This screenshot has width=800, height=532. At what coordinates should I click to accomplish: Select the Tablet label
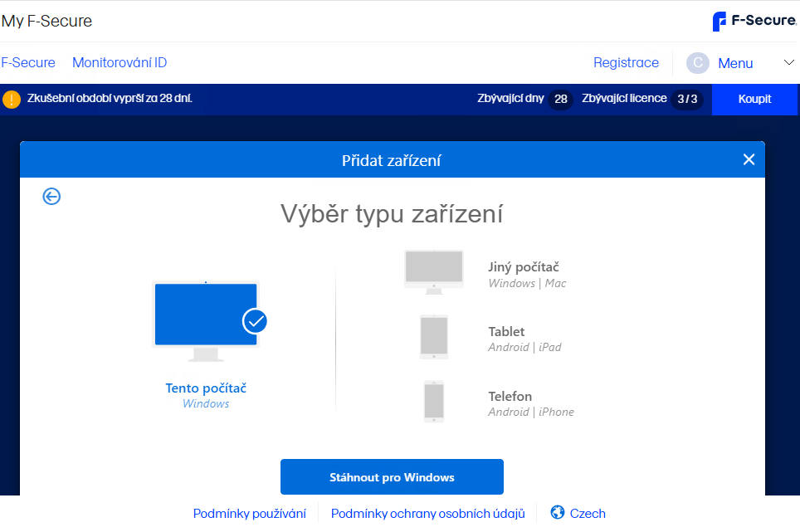[506, 331]
